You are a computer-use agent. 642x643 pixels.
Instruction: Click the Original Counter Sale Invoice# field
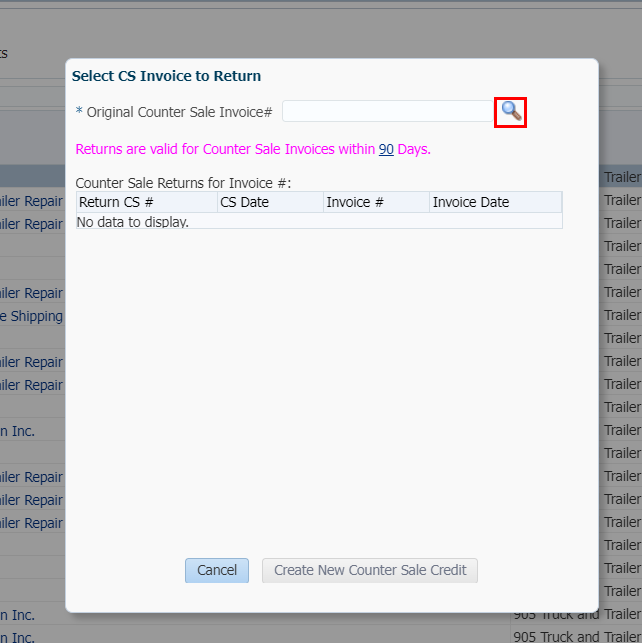(387, 111)
